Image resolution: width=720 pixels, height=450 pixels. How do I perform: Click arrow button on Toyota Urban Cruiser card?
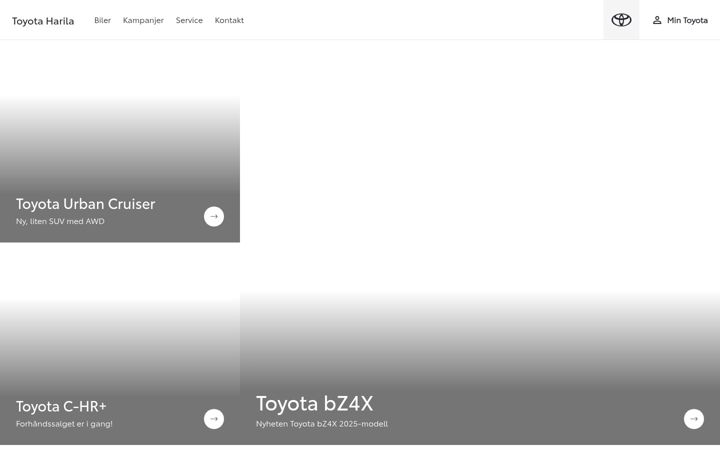(x=214, y=216)
